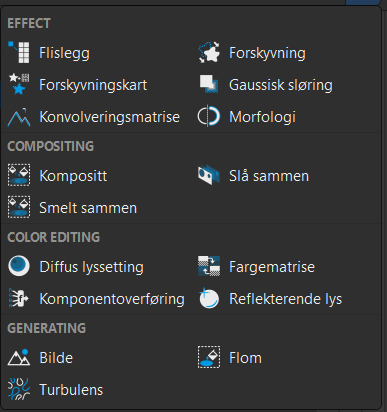
Task: Click the Morfologi icon
Action: tap(209, 117)
